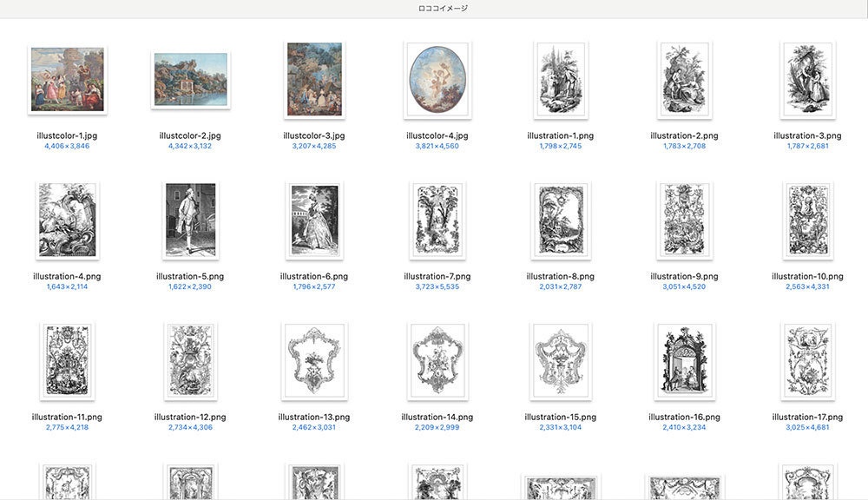
Task: Select the illustration-4.png thumbnail
Action: point(67,220)
